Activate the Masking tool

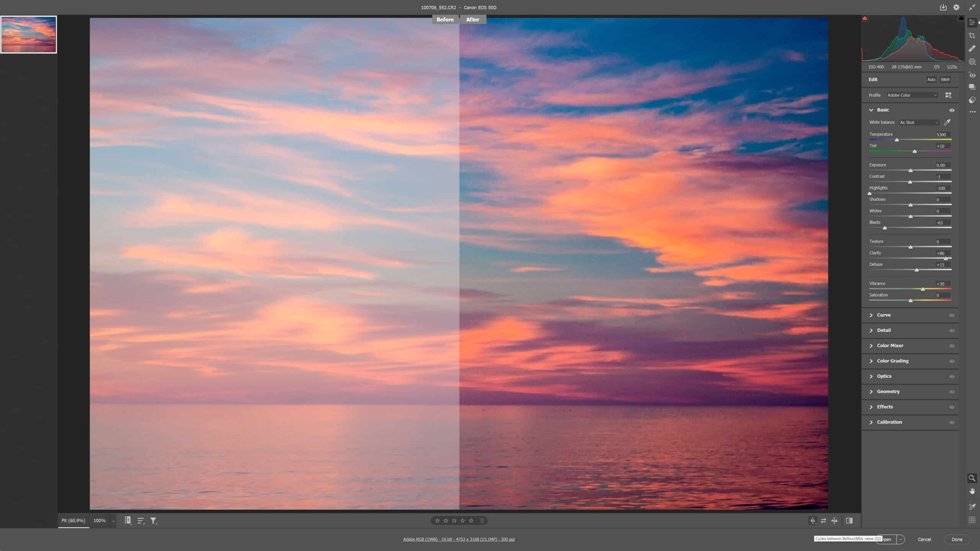point(972,62)
